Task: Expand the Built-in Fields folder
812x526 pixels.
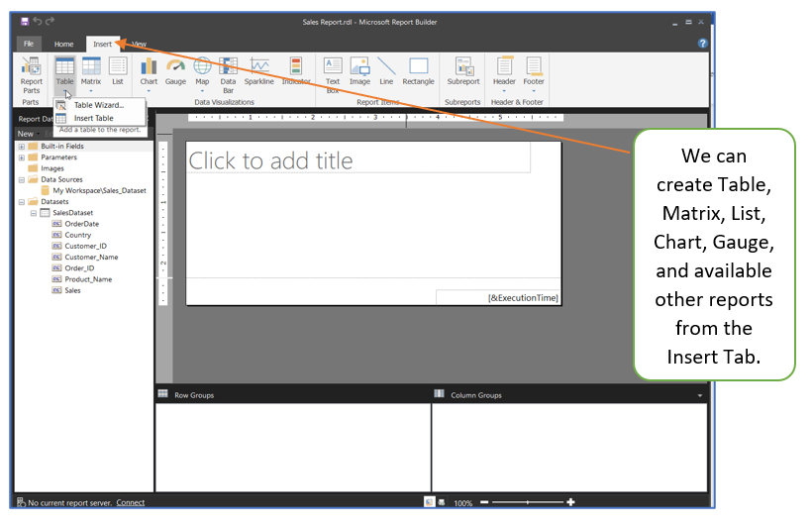Action: tap(21, 147)
